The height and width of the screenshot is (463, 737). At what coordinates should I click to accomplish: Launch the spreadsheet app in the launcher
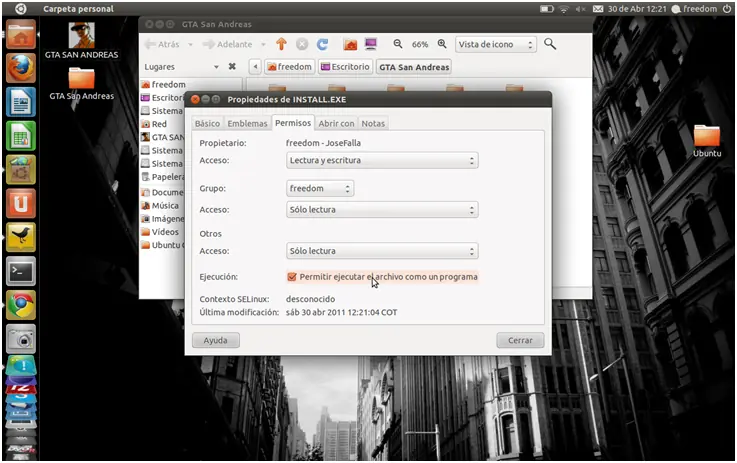point(21,135)
